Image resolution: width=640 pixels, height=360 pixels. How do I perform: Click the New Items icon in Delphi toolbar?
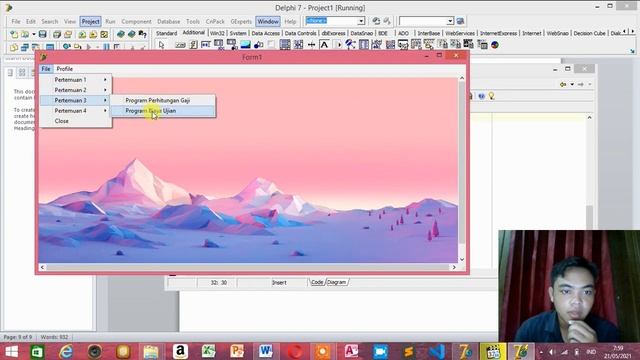pos(14,35)
